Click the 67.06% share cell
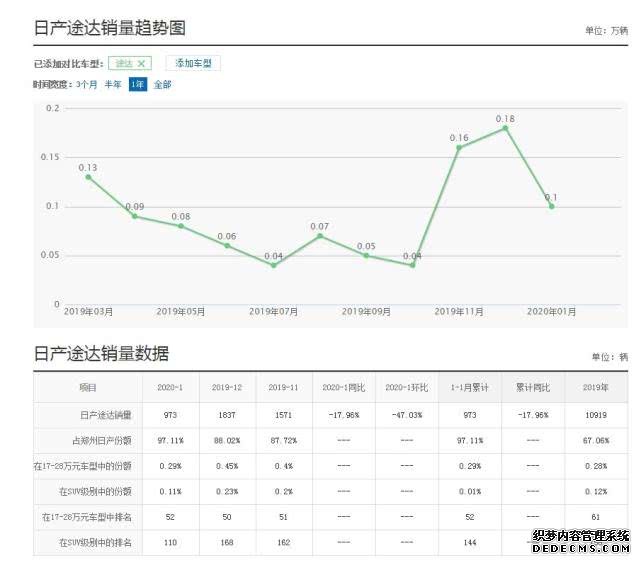 (596, 441)
